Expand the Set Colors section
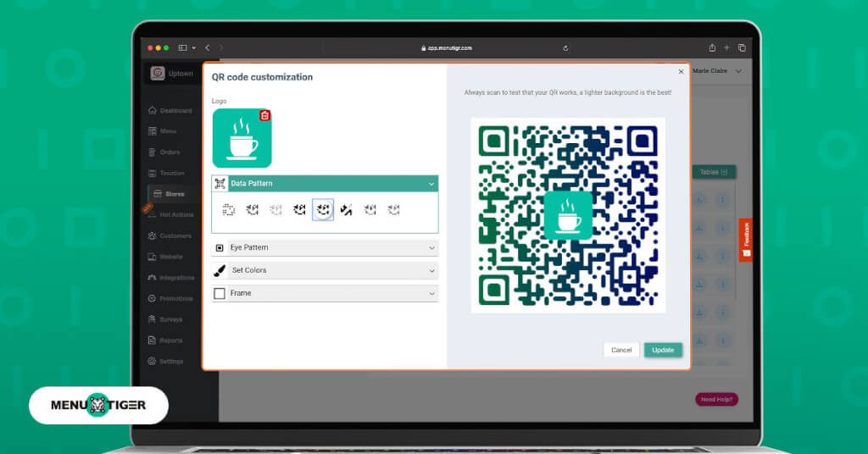 (325, 270)
